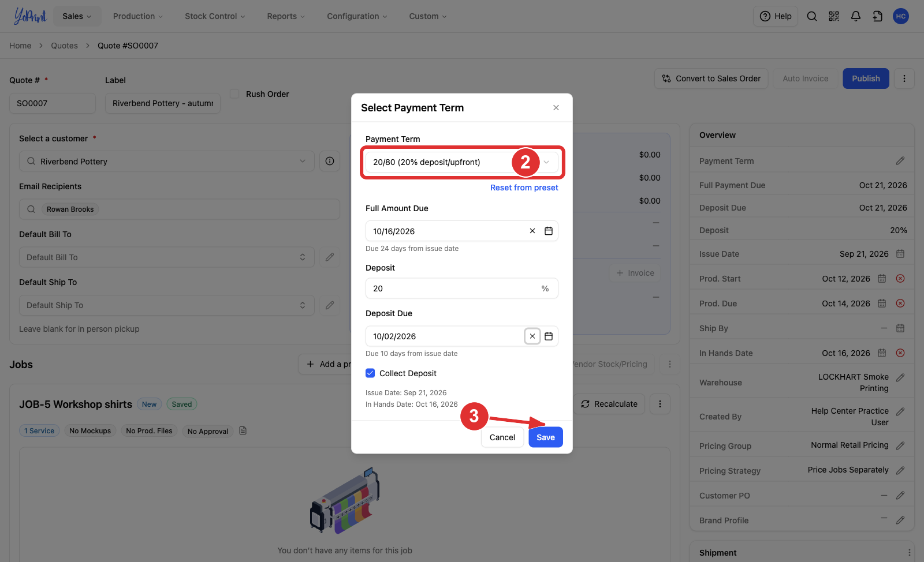924x562 pixels.
Task: Open the Configuration menu
Action: point(357,16)
